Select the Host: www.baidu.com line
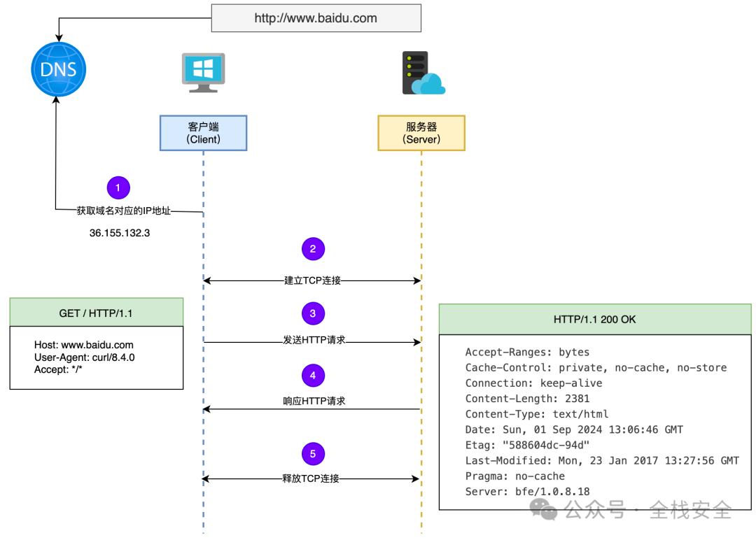 (x=84, y=345)
